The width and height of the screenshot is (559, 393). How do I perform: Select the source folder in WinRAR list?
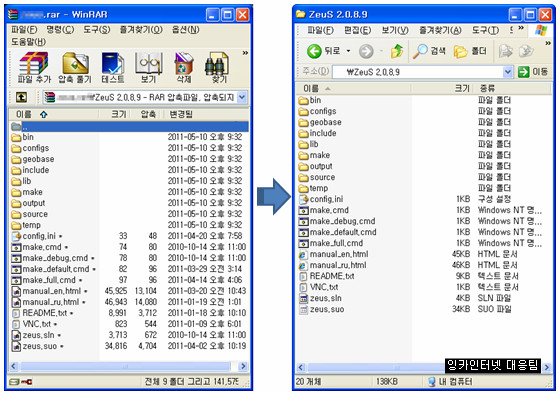pyautogui.click(x=35, y=214)
